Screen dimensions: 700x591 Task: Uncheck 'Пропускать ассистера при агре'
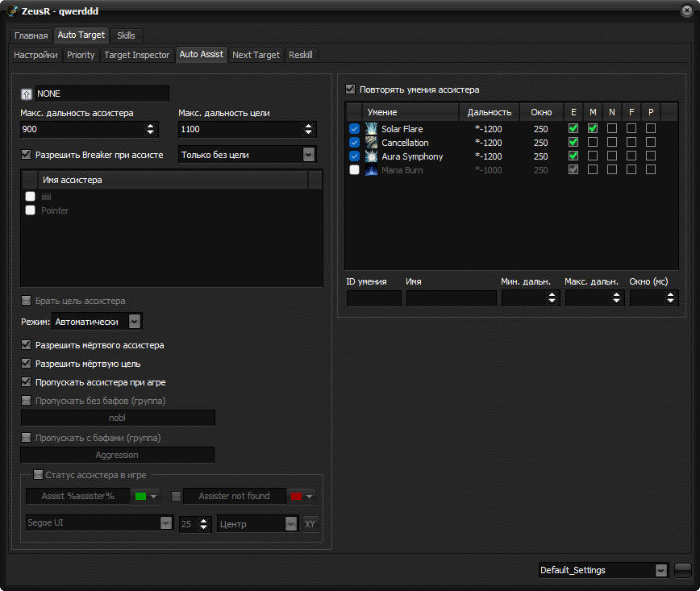pos(27,381)
